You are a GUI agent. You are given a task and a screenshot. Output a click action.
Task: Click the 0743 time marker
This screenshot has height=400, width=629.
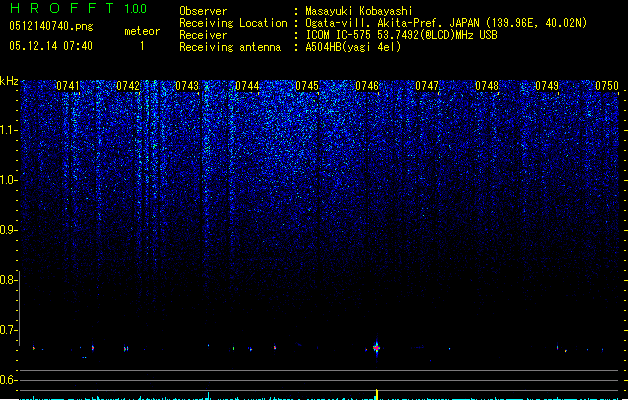187,86
